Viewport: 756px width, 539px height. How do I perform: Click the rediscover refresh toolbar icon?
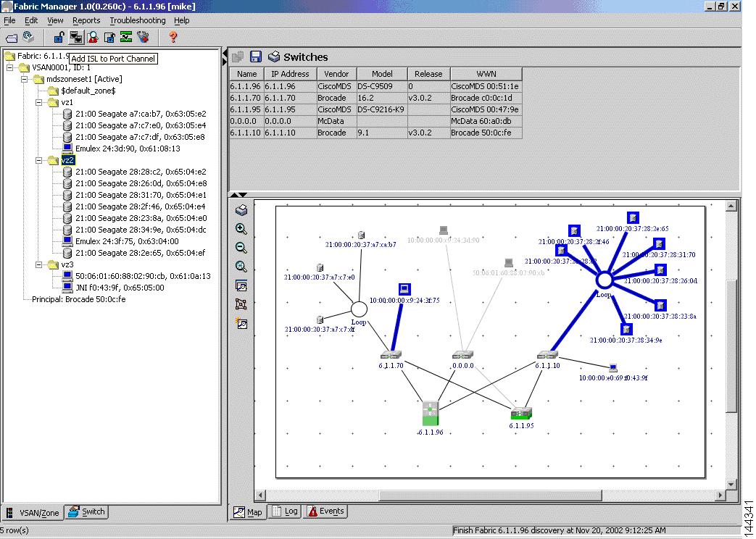click(x=28, y=37)
